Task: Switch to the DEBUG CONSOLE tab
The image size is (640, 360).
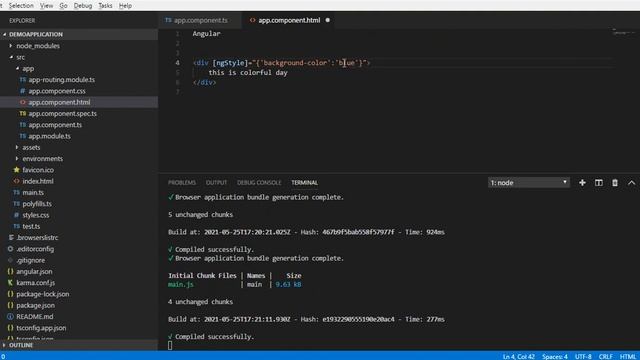Action: pos(259,182)
